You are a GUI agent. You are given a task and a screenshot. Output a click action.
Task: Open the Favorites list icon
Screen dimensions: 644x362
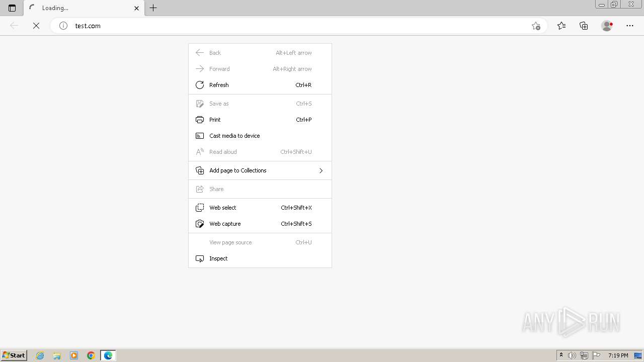[561, 26]
